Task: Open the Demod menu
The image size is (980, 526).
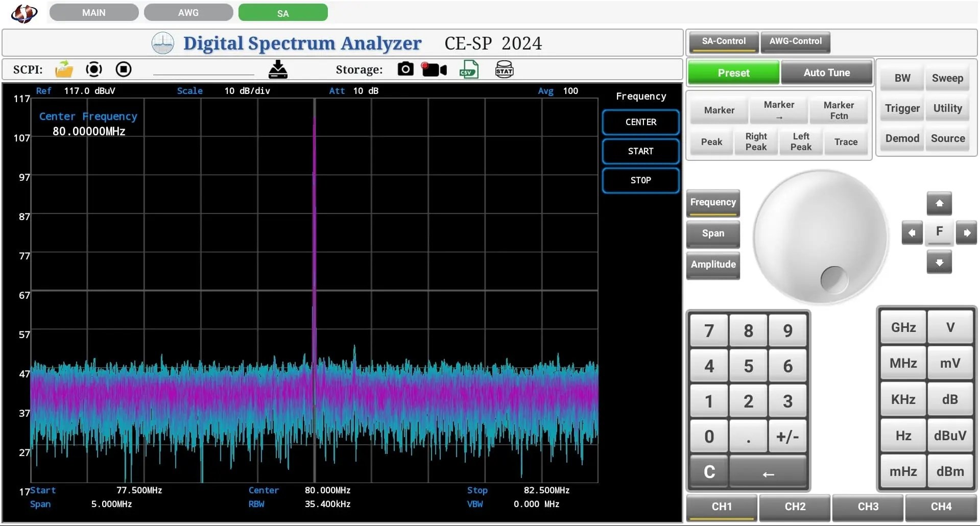Action: (902, 138)
